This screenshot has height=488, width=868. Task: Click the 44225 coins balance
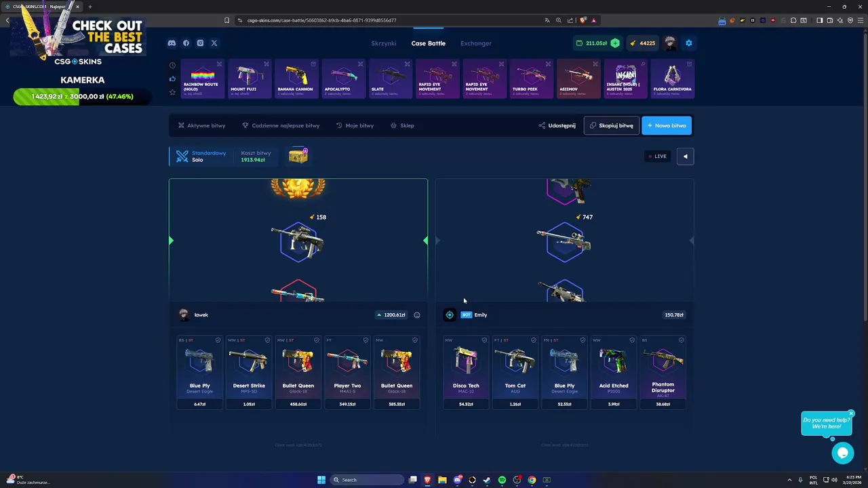pos(642,43)
